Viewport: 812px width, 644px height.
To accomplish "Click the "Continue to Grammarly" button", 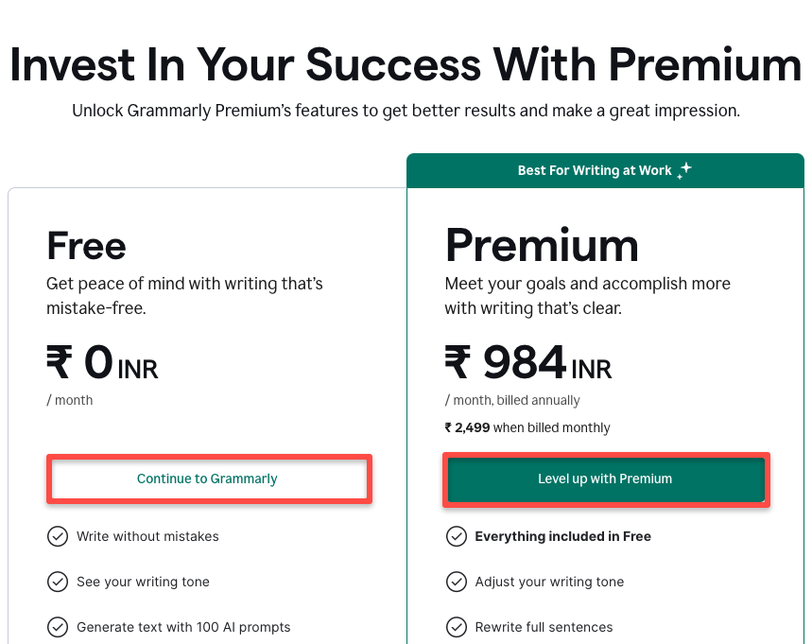I will point(207,479).
